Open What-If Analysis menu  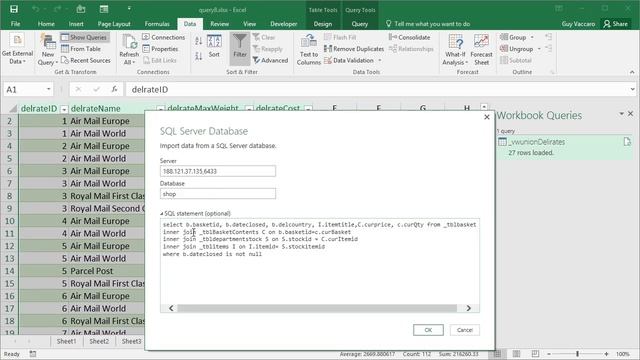pos(455,50)
